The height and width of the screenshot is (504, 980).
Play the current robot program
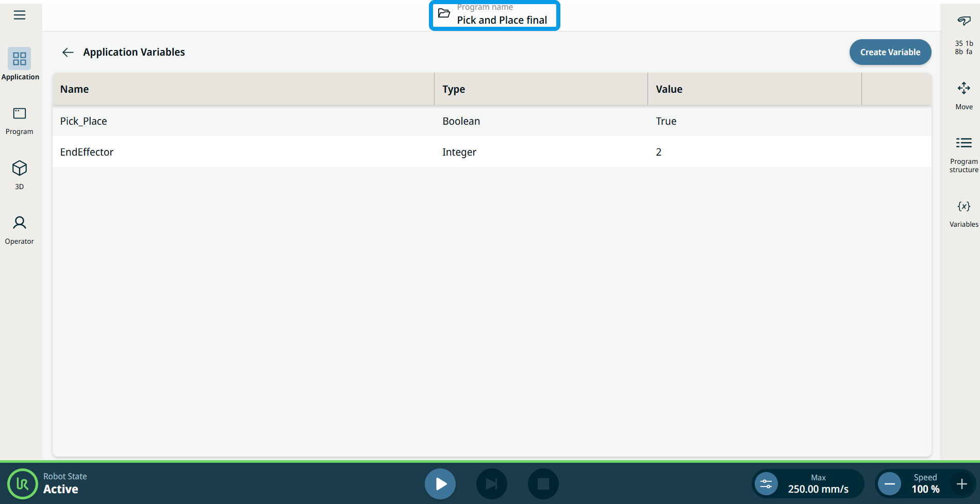pos(440,484)
